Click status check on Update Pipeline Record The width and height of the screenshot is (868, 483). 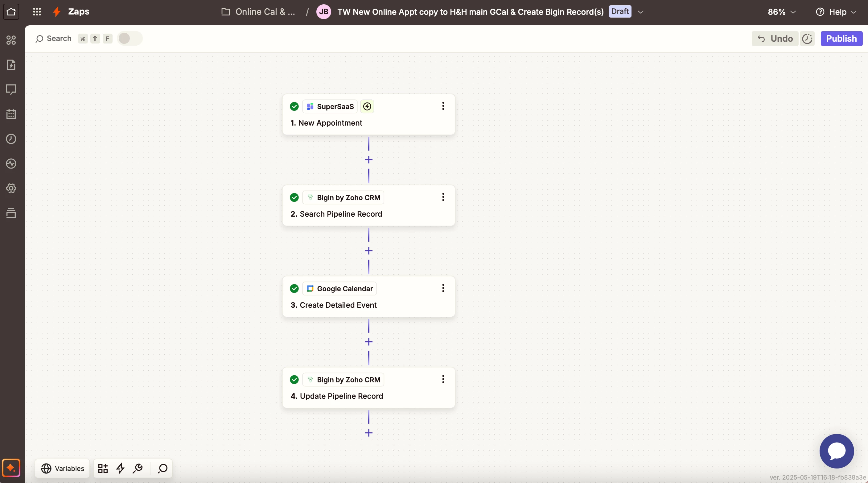point(294,380)
